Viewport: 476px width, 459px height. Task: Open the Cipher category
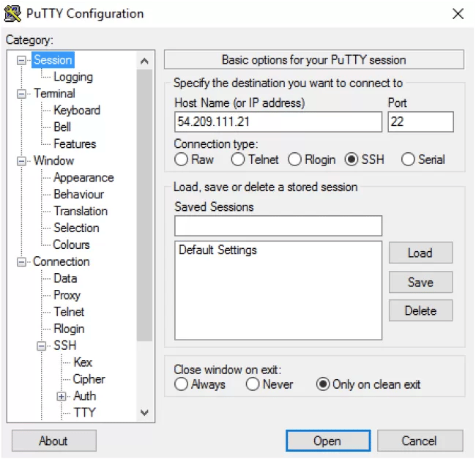(89, 379)
